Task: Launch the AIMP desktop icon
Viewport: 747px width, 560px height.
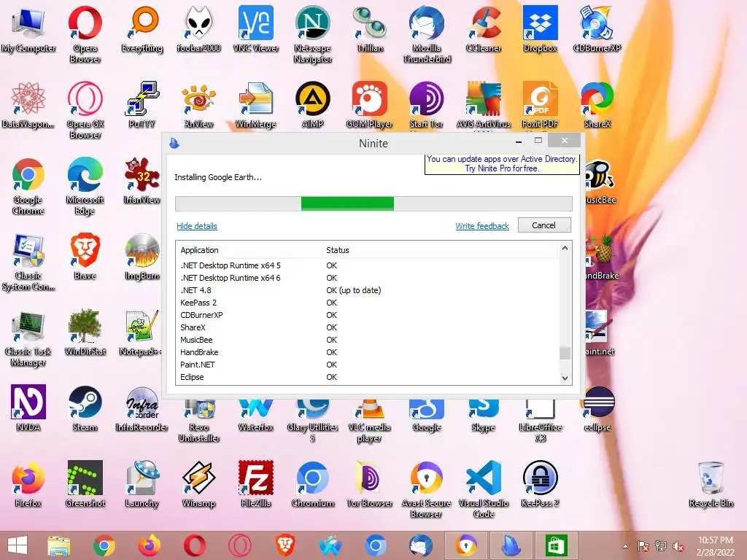Action: click(x=312, y=105)
